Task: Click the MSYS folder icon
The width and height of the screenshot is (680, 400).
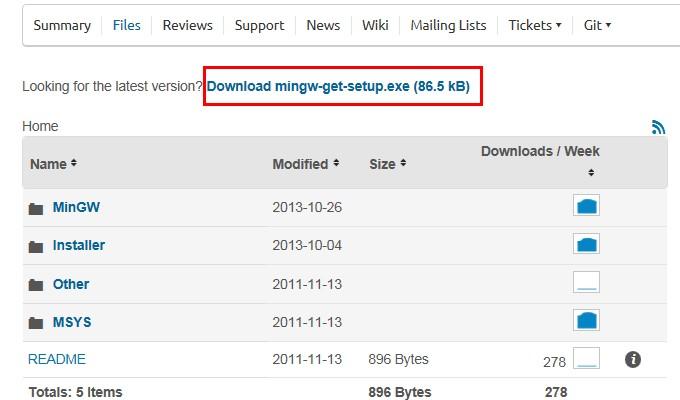Action: coord(36,323)
